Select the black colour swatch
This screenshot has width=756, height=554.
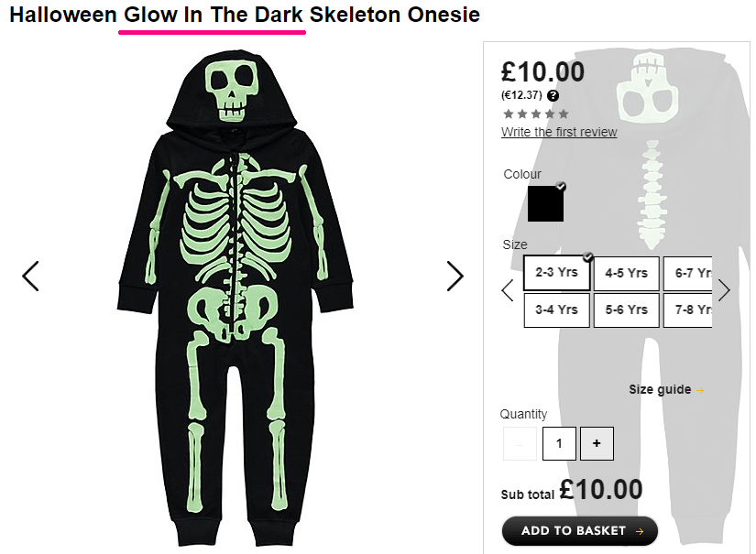click(546, 203)
